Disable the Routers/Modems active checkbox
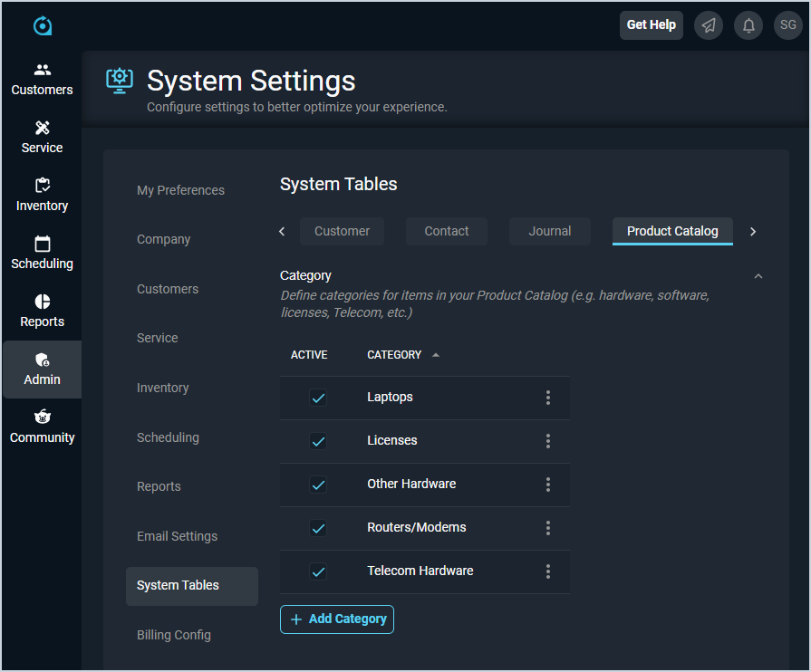Screen dimensions: 811x672 point(318,528)
